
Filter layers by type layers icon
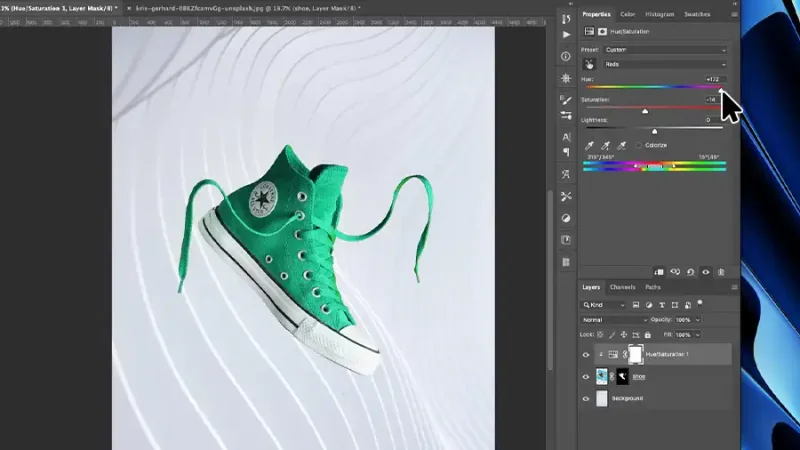click(662, 305)
